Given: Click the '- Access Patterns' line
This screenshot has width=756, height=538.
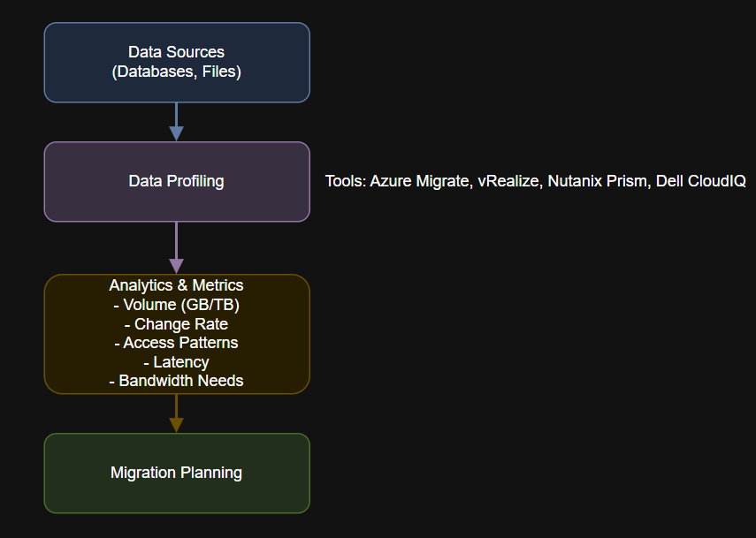Looking at the screenshot, I should click(177, 343).
